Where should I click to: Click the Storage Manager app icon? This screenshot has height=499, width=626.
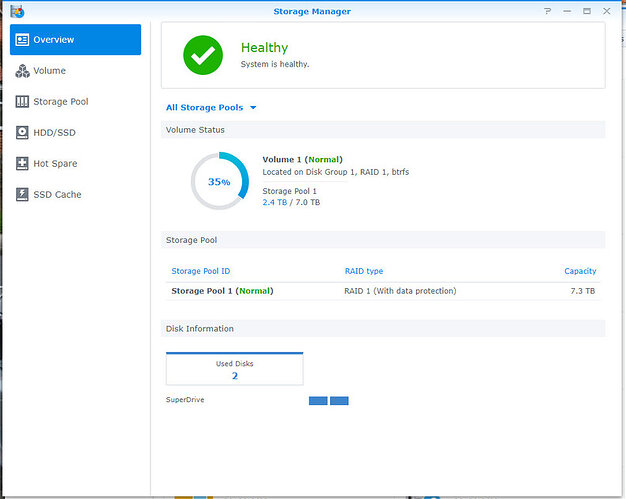point(17,11)
